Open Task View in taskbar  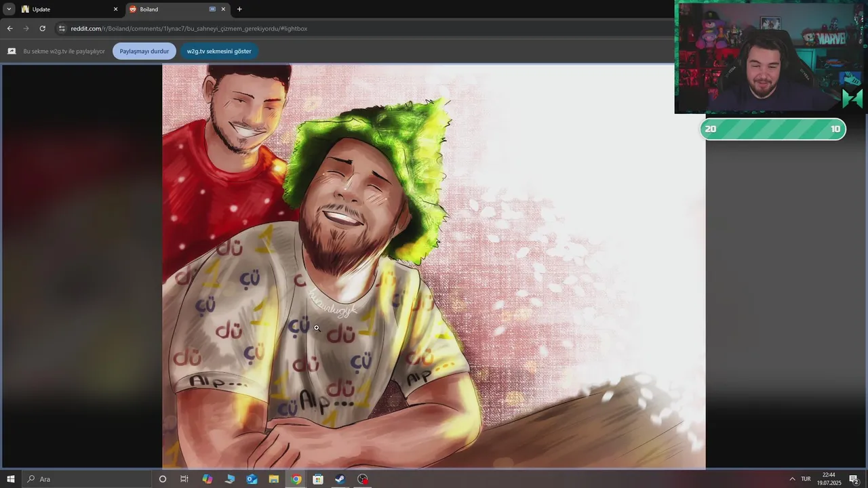pyautogui.click(x=184, y=479)
